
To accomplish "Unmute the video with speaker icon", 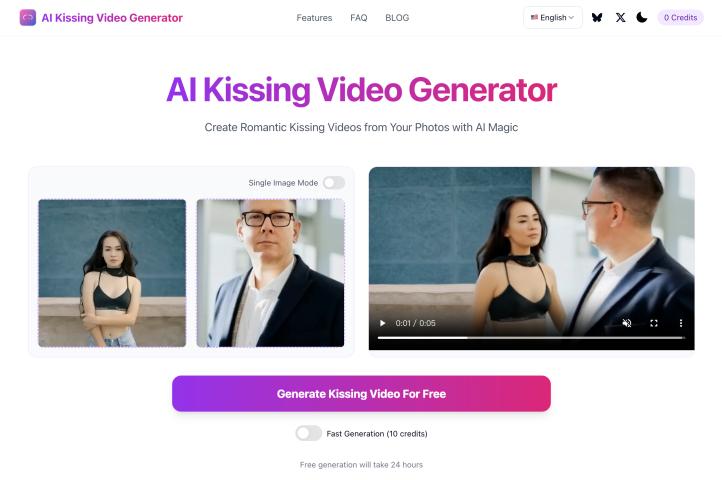I will pos(627,323).
